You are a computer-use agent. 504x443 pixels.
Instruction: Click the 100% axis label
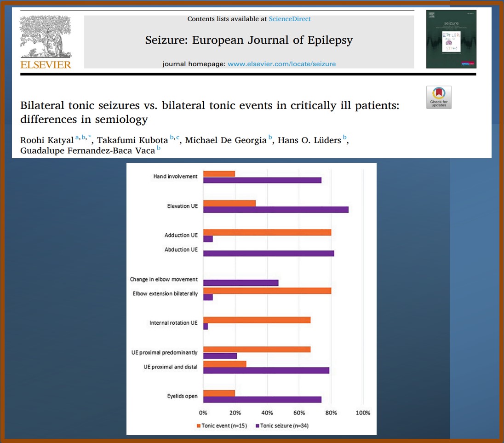click(363, 413)
